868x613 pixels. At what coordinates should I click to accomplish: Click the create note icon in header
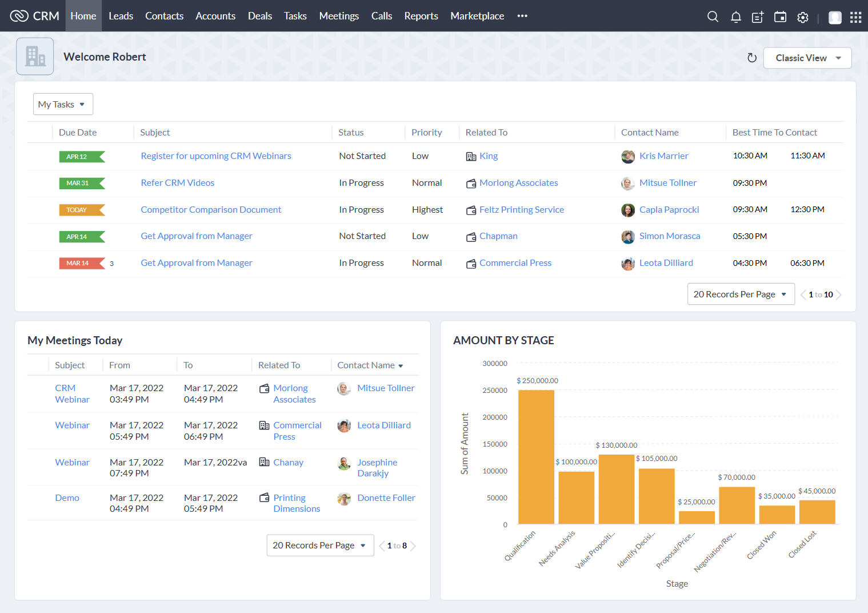click(x=758, y=17)
